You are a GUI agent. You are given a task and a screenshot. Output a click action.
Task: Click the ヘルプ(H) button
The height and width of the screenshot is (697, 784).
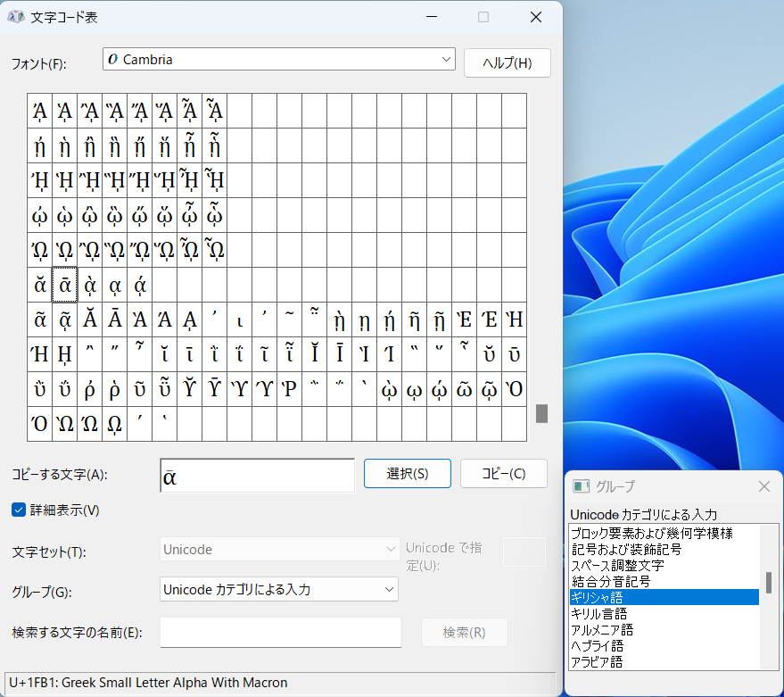click(507, 63)
